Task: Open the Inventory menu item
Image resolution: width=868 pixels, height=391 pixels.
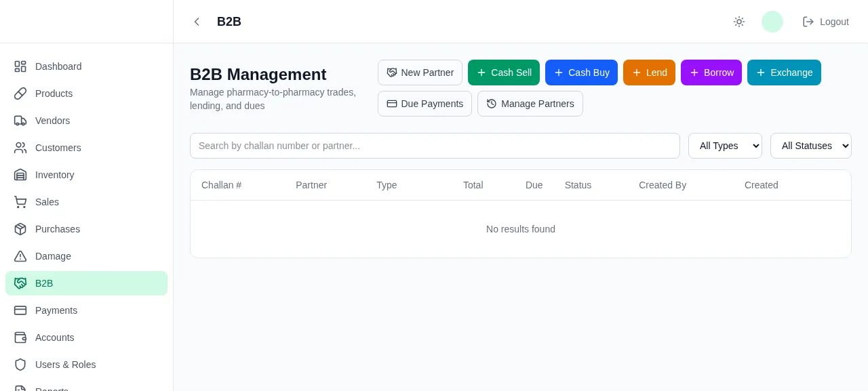Action: (86, 175)
